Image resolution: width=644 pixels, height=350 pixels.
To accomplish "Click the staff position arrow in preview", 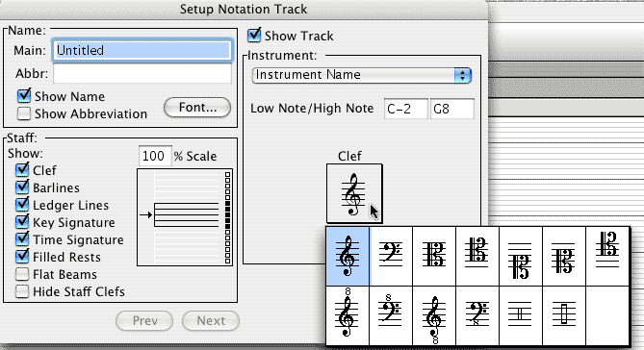I will pos(145,214).
